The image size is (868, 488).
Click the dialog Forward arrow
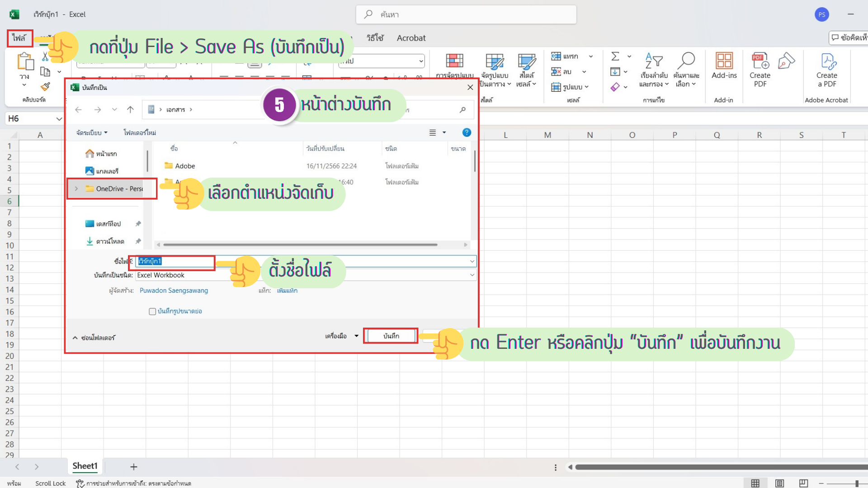pos(97,109)
